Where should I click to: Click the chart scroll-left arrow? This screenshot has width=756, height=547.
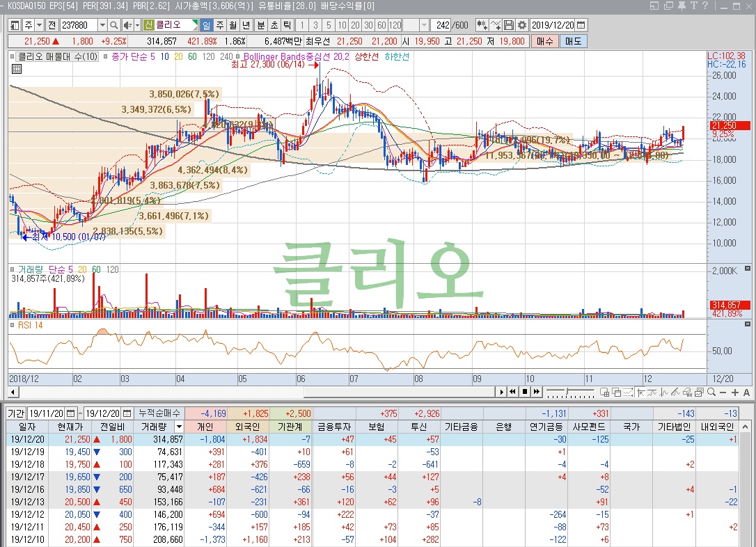[13, 393]
